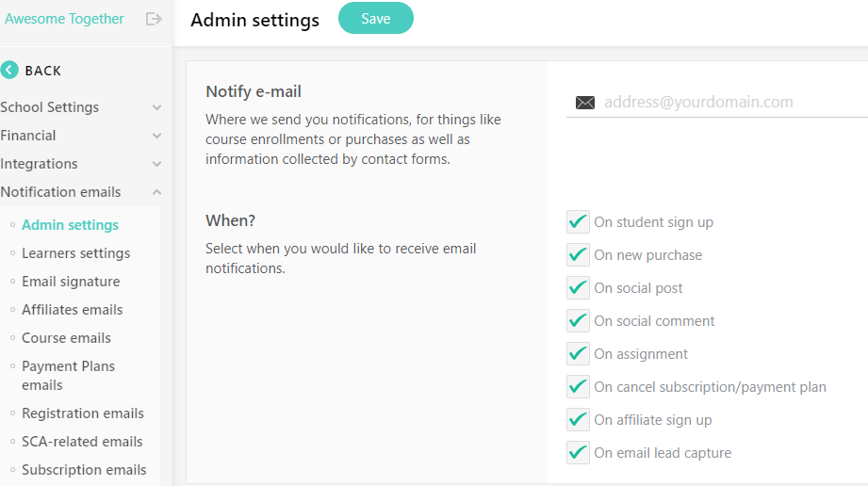
Task: Click the logout icon beside Awesome Together
Action: coord(154,19)
